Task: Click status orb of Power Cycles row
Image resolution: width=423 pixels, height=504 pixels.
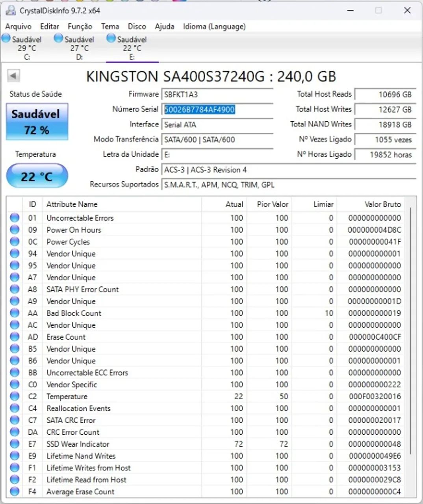Action: [x=15, y=241]
